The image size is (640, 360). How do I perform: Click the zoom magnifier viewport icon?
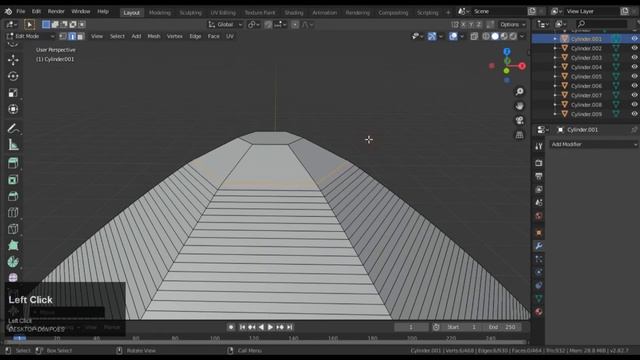[519, 91]
